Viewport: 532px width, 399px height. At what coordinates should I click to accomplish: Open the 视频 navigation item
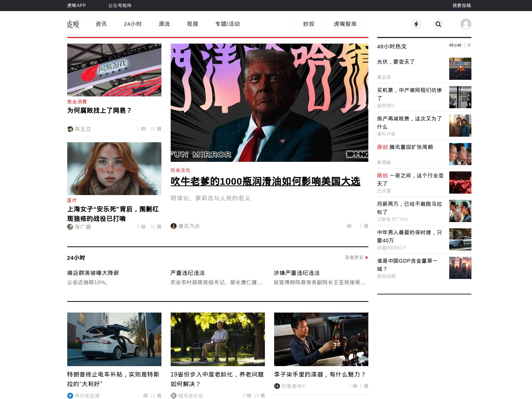[192, 24]
